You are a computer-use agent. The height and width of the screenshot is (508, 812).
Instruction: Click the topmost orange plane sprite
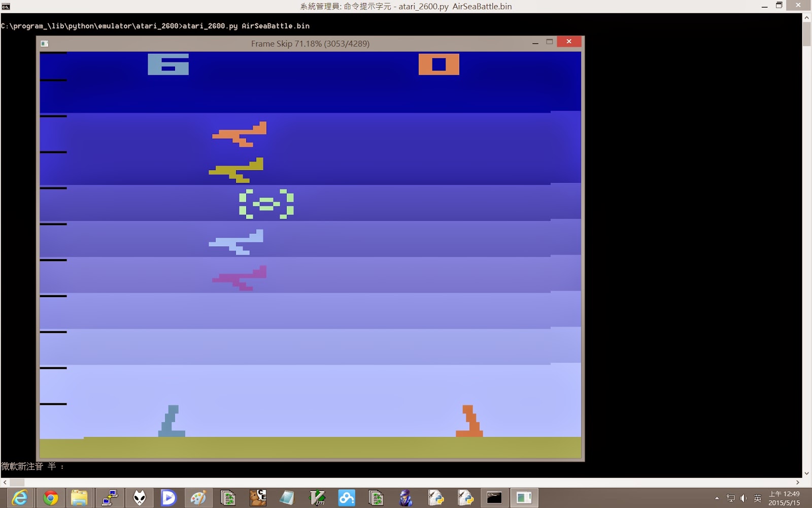(x=240, y=134)
